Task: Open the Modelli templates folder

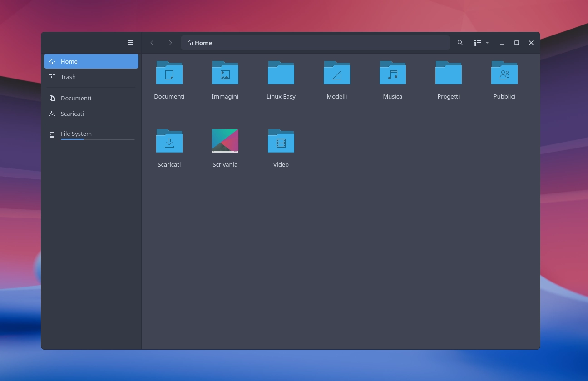Action: tap(337, 73)
